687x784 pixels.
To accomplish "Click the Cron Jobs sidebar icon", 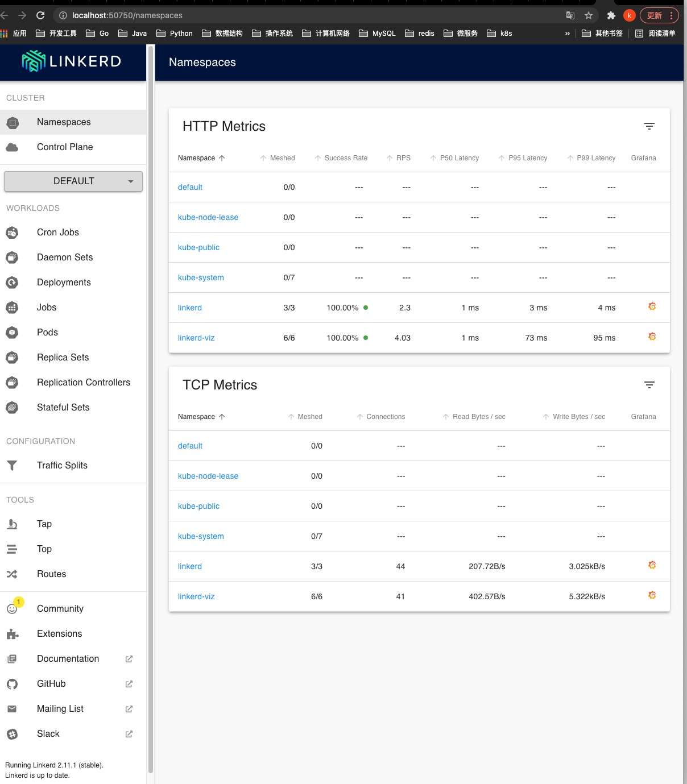I will point(12,233).
